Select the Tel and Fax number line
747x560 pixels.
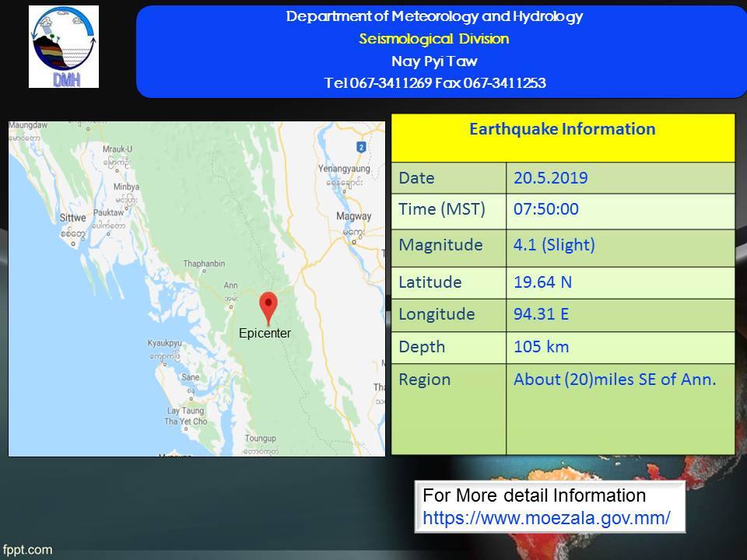pyautogui.click(x=434, y=83)
